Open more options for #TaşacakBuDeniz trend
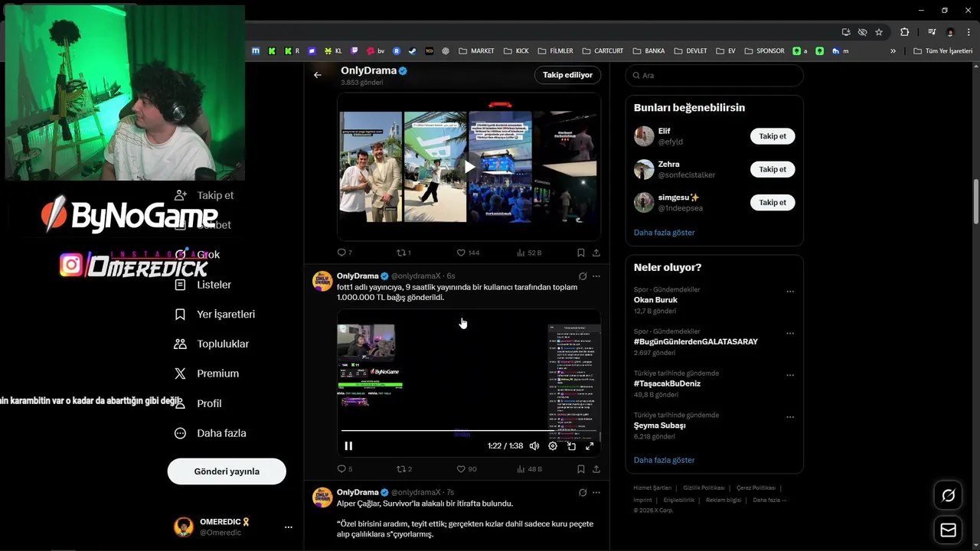Screen dimensions: 980x551 [x=790, y=376]
